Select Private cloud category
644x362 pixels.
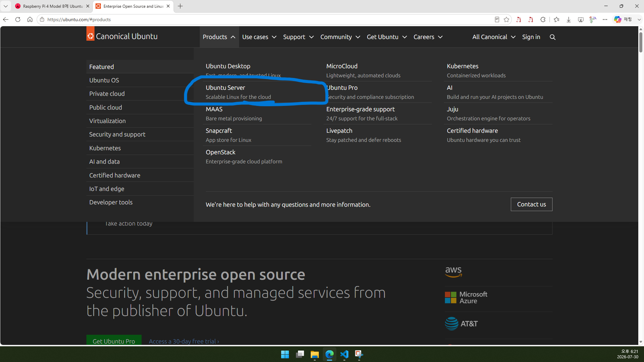[140, 94]
